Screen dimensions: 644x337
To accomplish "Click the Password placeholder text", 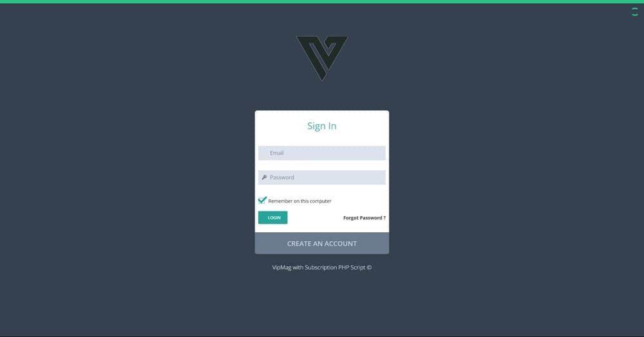I will click(x=282, y=178).
